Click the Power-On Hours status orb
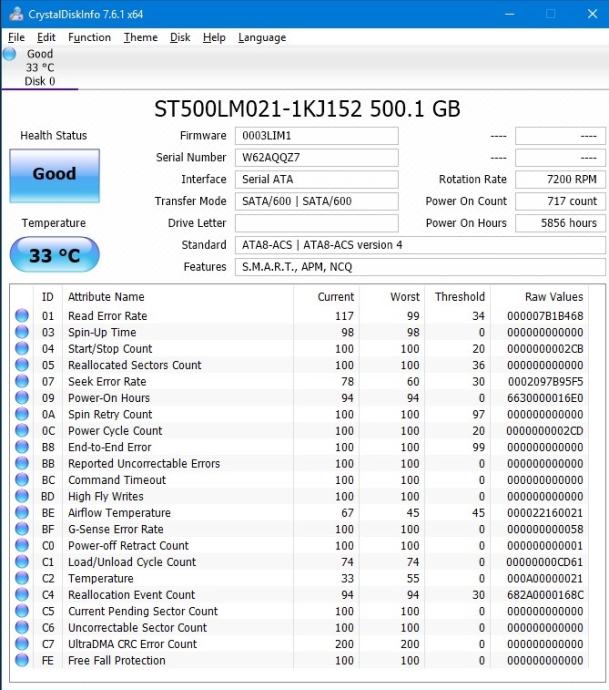The height and width of the screenshot is (690, 609). [x=22, y=397]
